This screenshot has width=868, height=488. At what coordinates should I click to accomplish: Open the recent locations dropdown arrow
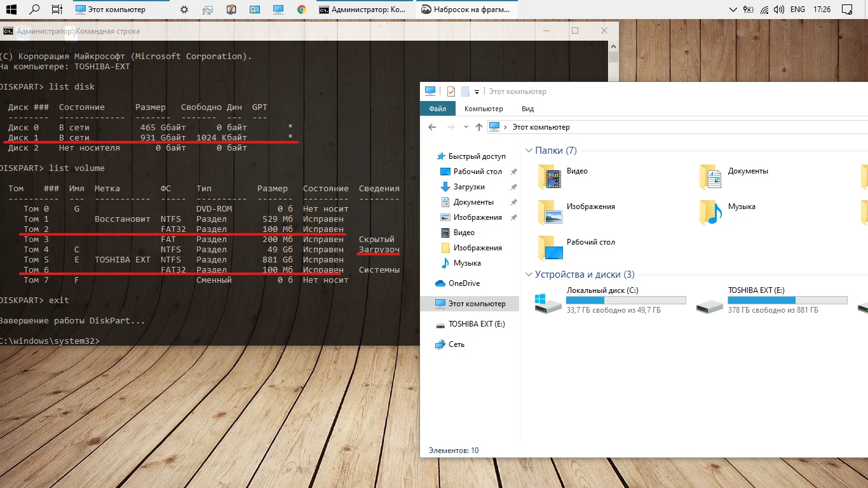[x=465, y=127]
